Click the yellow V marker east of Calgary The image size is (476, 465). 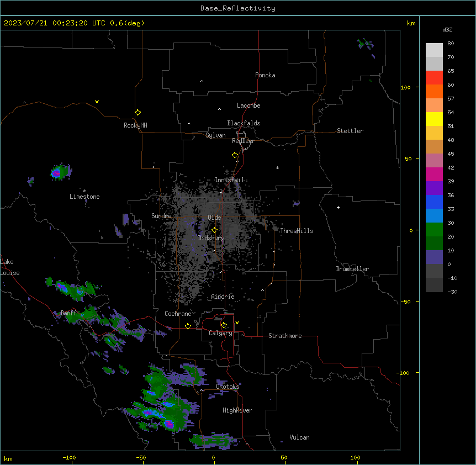click(237, 323)
